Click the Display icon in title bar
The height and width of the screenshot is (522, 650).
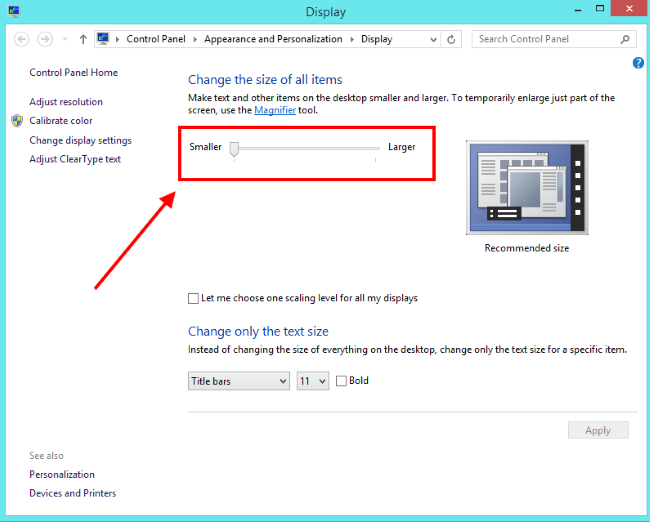[x=12, y=11]
